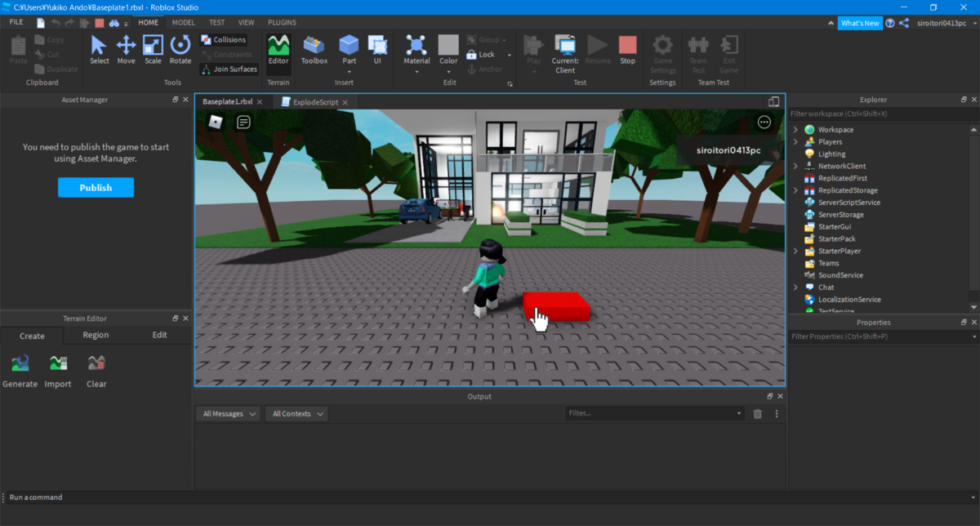Open the FILE menu
The width and height of the screenshot is (980, 526).
pyautogui.click(x=16, y=23)
